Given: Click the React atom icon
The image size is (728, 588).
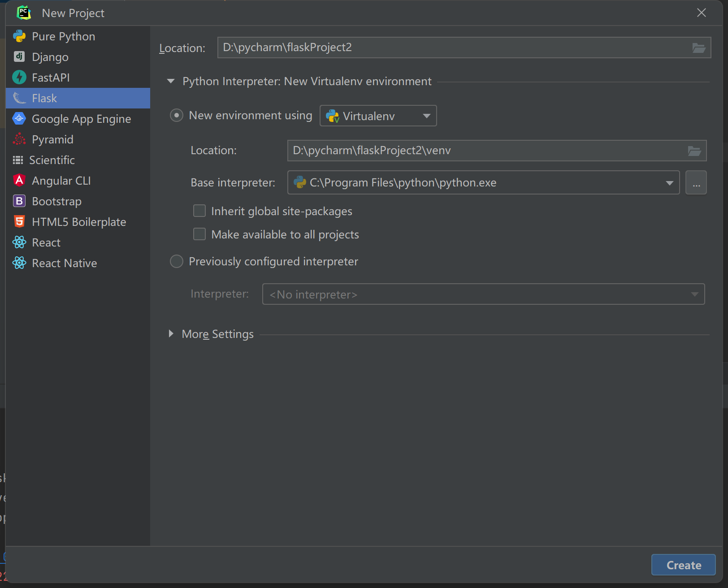Looking at the screenshot, I should pyautogui.click(x=19, y=242).
